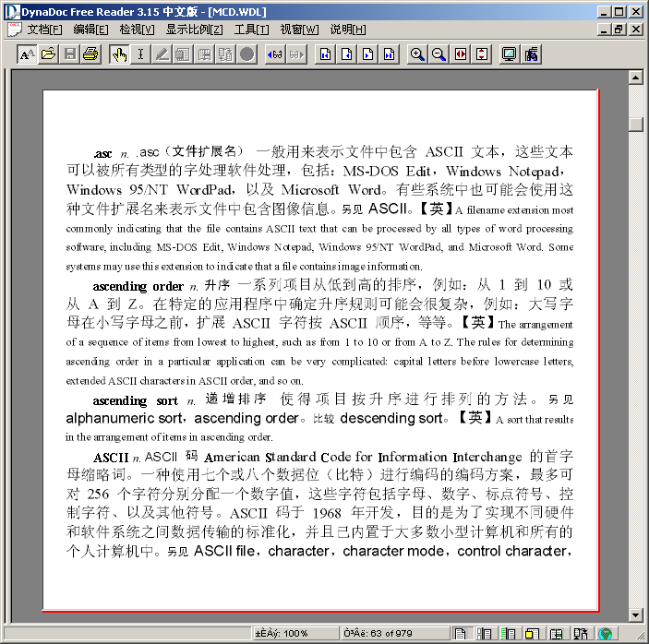
Task: Click the cross-reference 'descending sort'
Action: coord(391,418)
